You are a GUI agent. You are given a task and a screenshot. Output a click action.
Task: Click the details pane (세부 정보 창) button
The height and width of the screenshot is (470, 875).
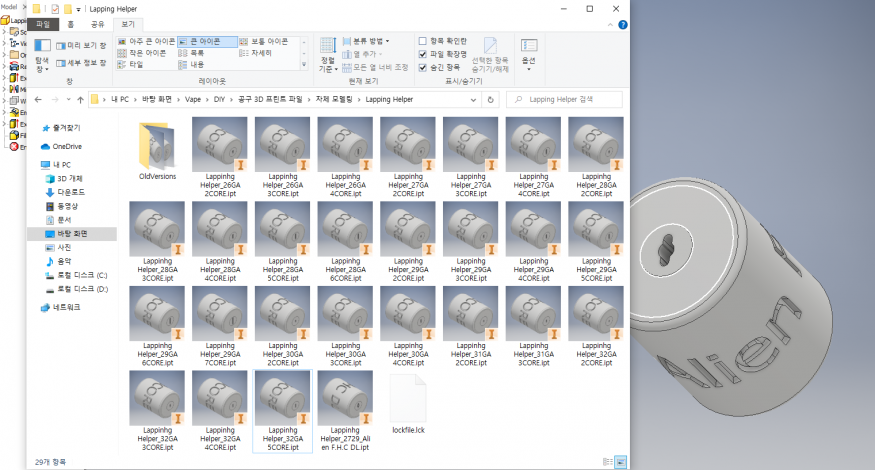pyautogui.click(x=84, y=62)
